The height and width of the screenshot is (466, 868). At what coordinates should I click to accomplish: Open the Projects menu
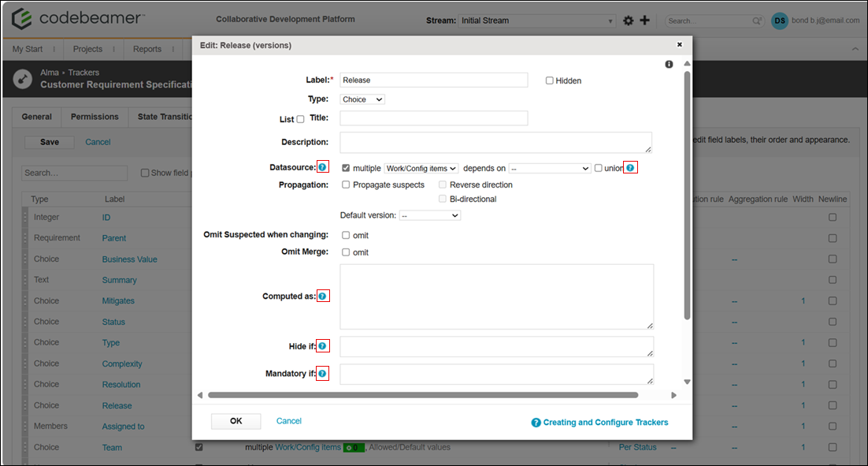click(x=87, y=49)
